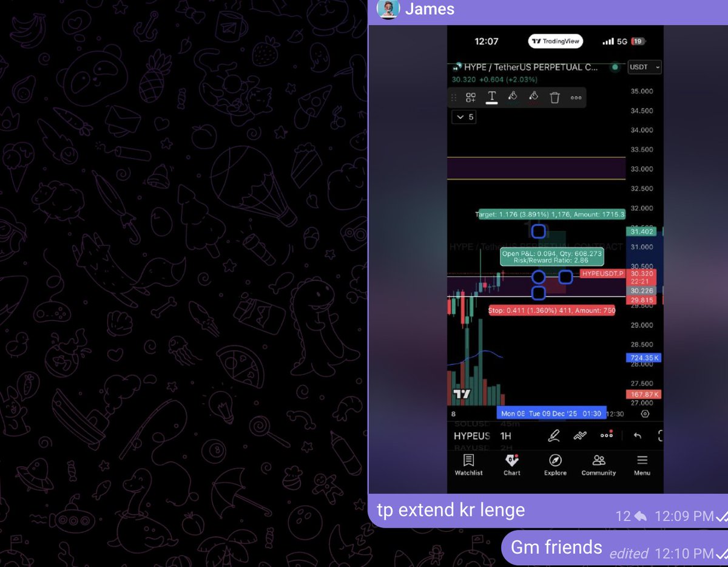Viewport: 728px width, 567px height.
Task: Click the green status dot beside symbol
Action: click(x=615, y=67)
